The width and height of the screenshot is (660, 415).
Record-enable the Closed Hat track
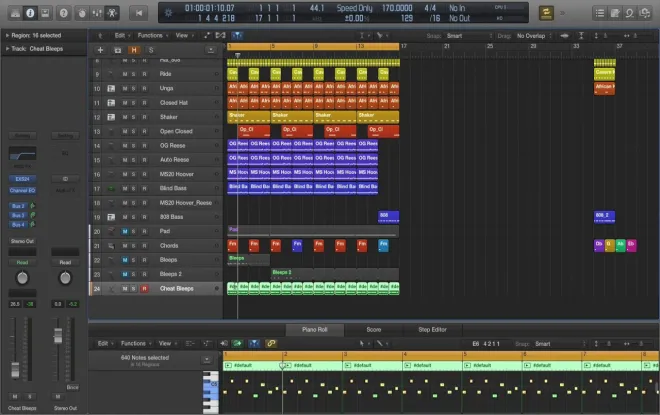(144, 103)
